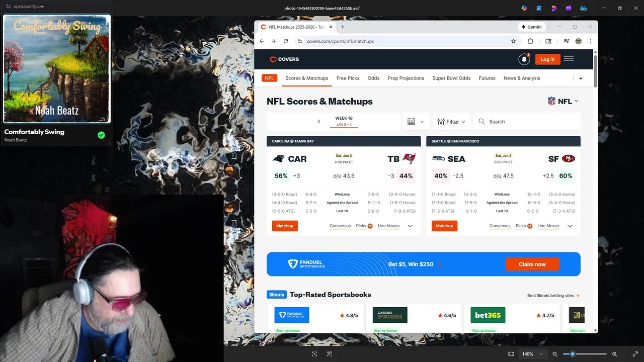Open OneDrive crossed cloud icon in title bar
The width and height of the screenshot is (644, 362).
click(x=584, y=8)
